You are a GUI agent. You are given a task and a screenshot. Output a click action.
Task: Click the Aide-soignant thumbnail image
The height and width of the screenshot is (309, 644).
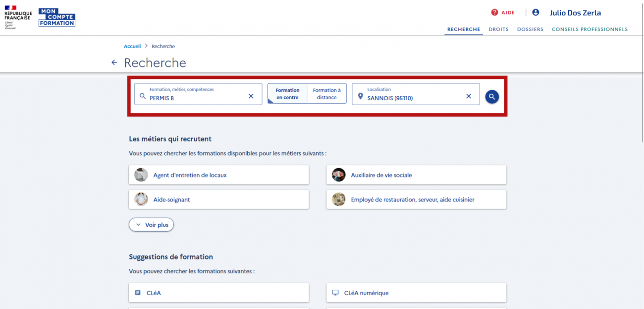(x=141, y=199)
